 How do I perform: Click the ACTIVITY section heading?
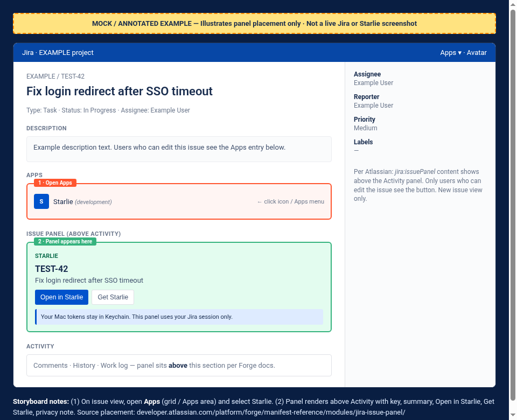click(40, 346)
